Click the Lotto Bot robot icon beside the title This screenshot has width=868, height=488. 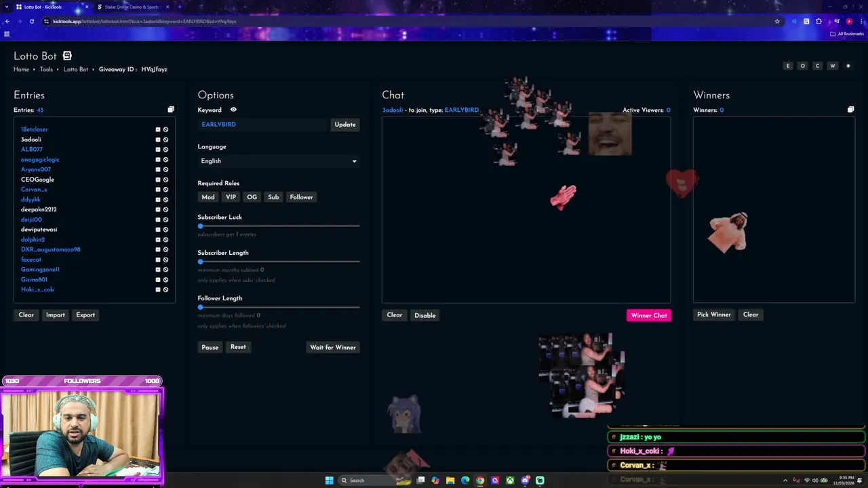click(67, 56)
